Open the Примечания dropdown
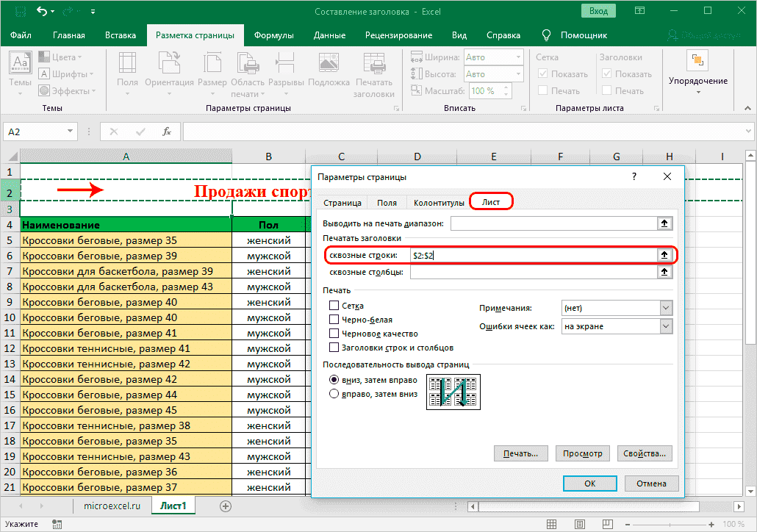 (x=666, y=309)
